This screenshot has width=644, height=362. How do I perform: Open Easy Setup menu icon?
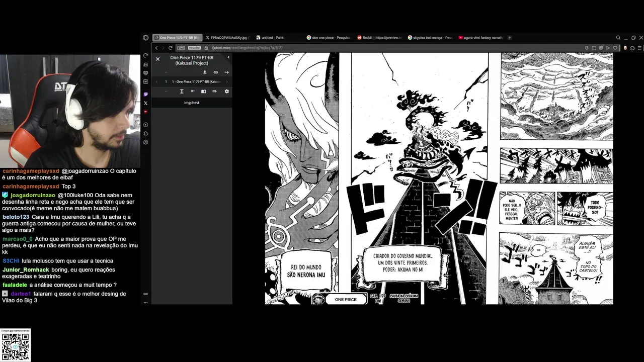(x=639, y=48)
